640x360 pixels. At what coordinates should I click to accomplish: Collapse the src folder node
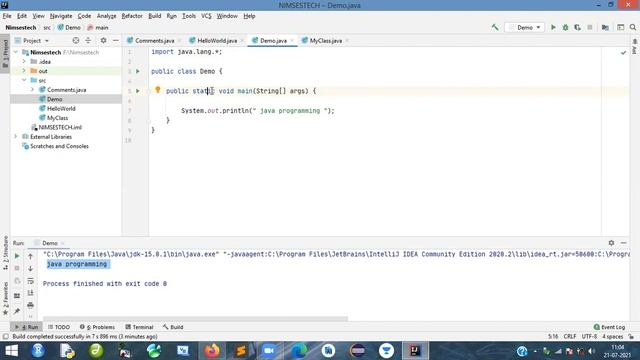(x=24, y=80)
